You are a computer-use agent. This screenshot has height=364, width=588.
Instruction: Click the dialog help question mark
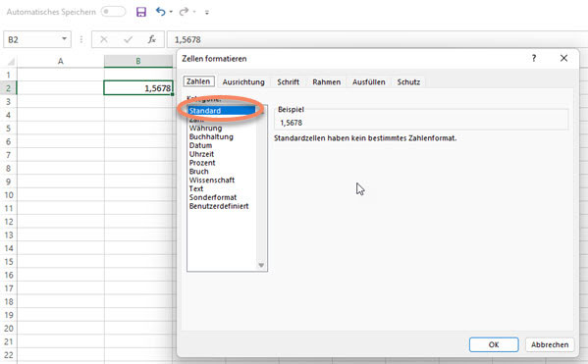tap(534, 58)
